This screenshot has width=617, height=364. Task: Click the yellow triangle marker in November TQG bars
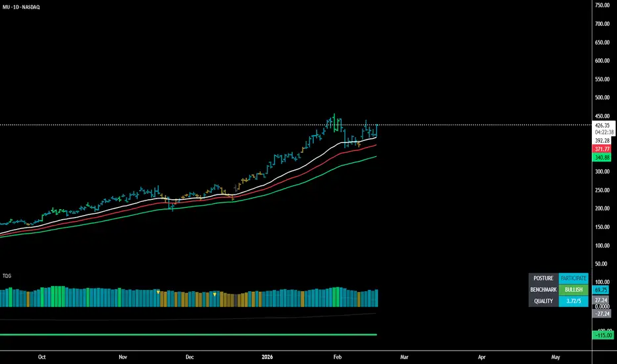click(158, 293)
